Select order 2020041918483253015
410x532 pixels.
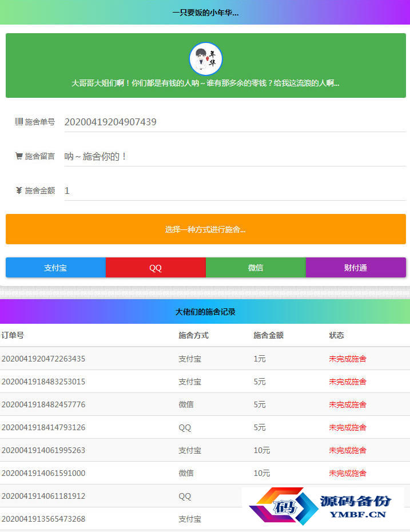coord(43,382)
